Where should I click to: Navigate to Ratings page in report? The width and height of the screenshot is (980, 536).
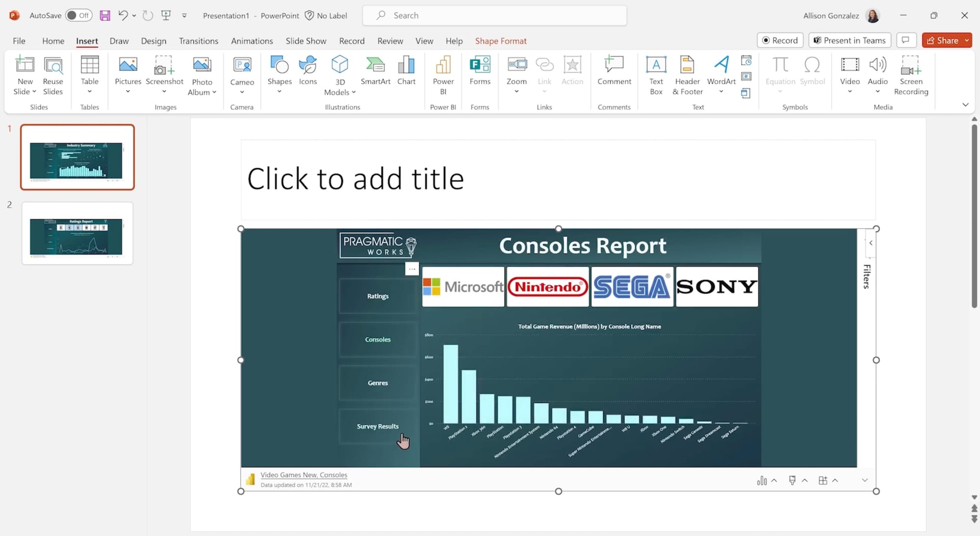click(377, 296)
